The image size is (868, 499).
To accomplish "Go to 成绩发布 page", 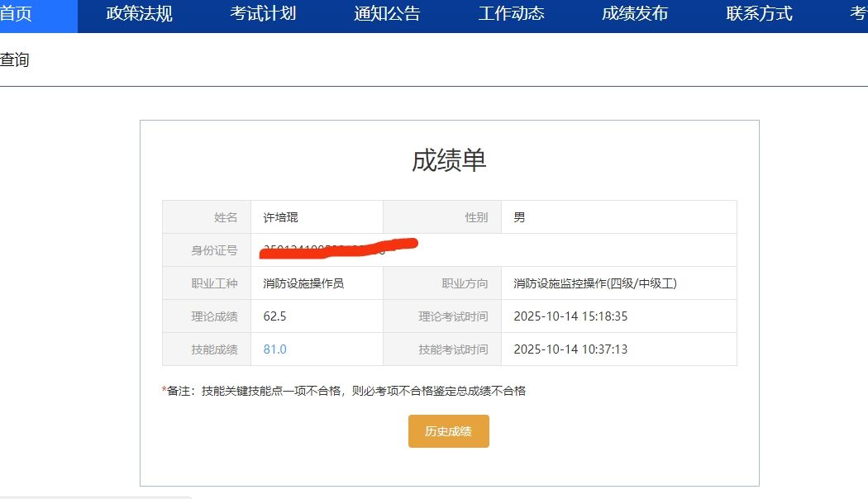I will 636,14.
